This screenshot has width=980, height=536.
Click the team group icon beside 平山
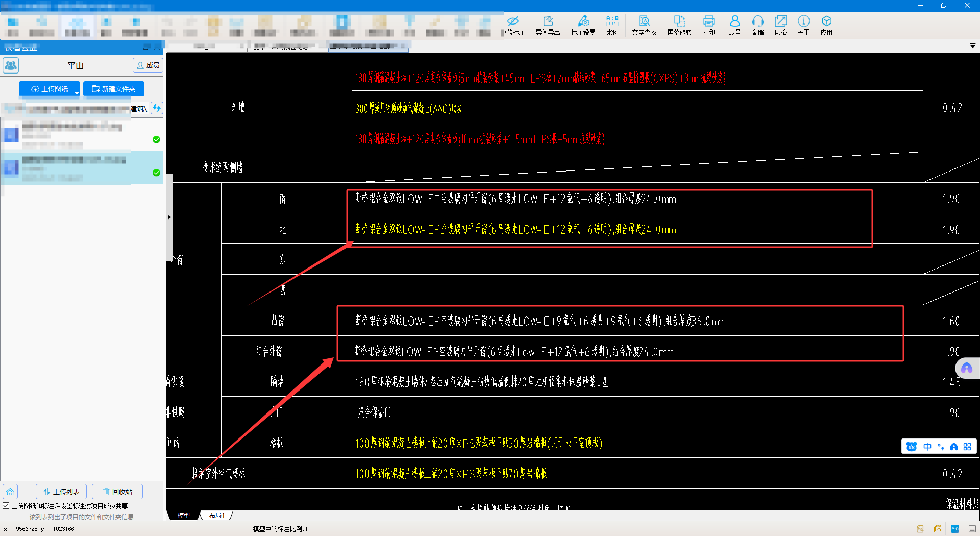click(x=11, y=65)
